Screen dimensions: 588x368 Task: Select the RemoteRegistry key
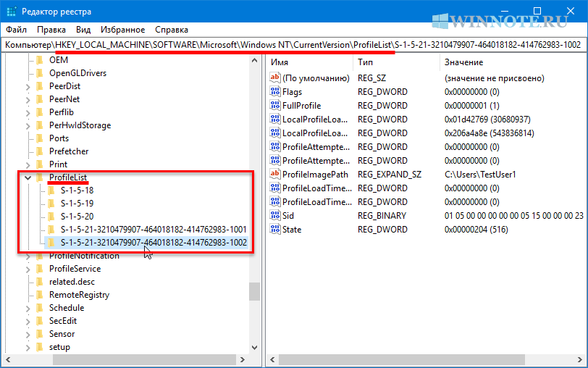click(x=79, y=295)
